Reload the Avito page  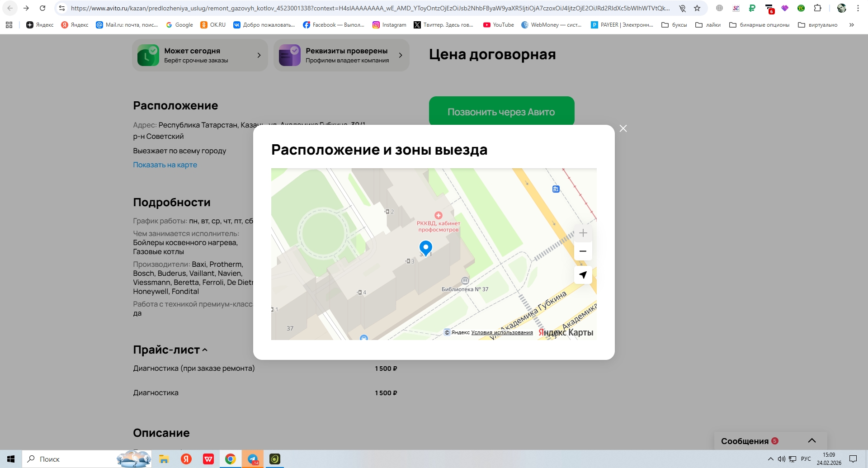[x=42, y=8]
